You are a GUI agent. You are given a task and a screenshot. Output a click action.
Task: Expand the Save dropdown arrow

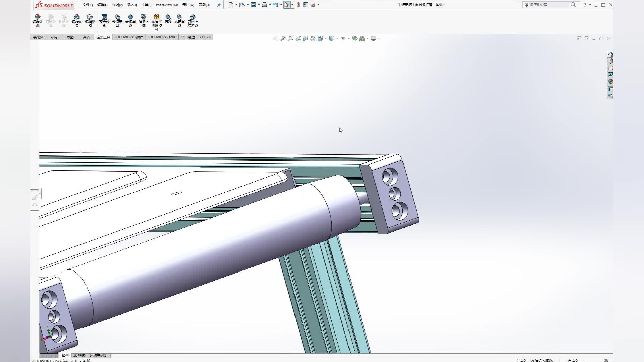coord(259,5)
